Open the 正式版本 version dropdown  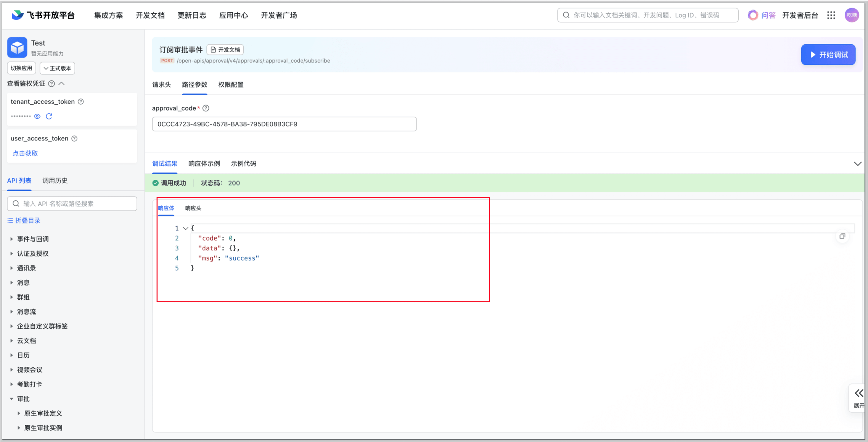pos(57,68)
